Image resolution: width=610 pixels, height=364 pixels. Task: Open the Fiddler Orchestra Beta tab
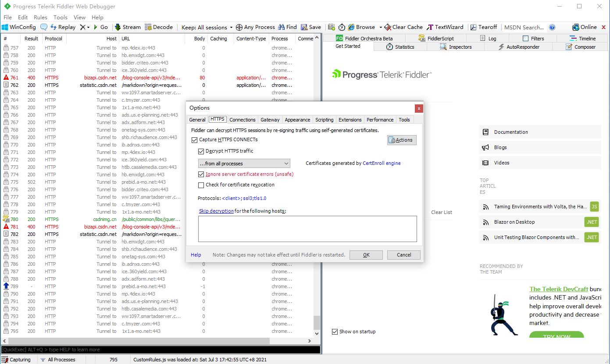364,39
